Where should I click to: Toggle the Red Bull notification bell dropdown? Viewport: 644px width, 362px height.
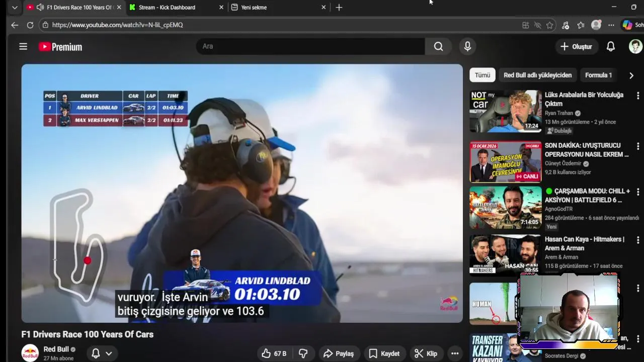(x=102, y=353)
